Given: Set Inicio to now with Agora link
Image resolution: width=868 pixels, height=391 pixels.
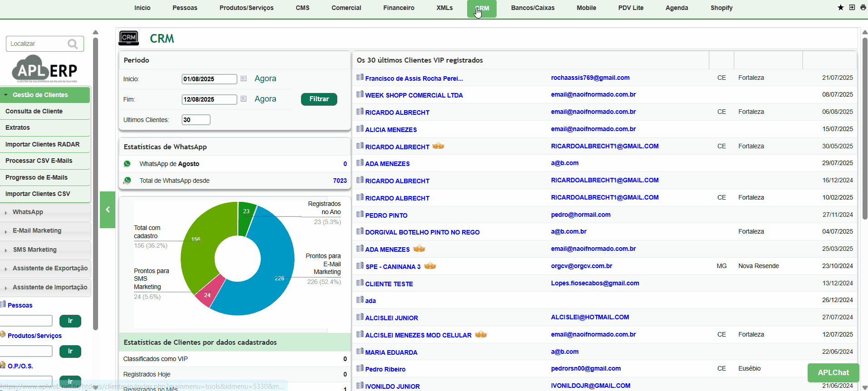Looking at the screenshot, I should click(265, 78).
